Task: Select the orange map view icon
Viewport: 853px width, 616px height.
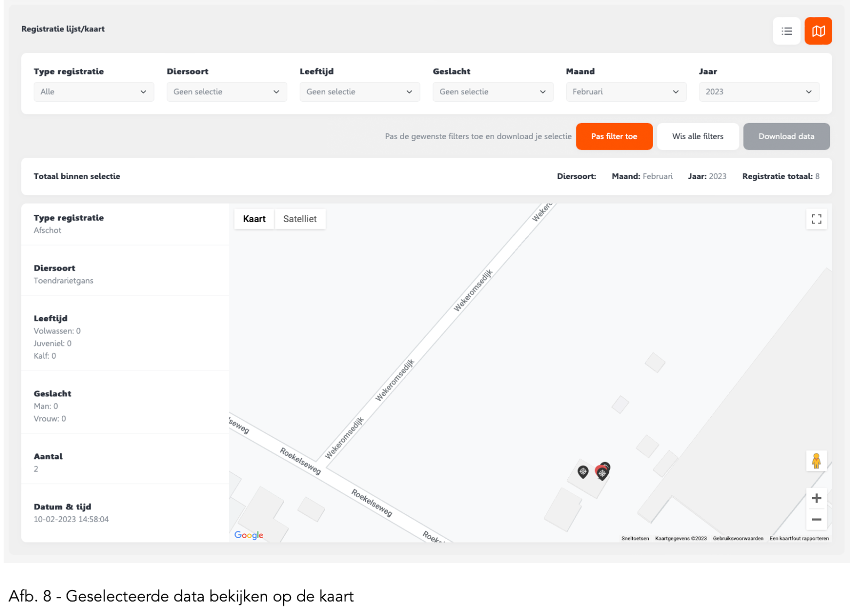Action: [x=818, y=31]
